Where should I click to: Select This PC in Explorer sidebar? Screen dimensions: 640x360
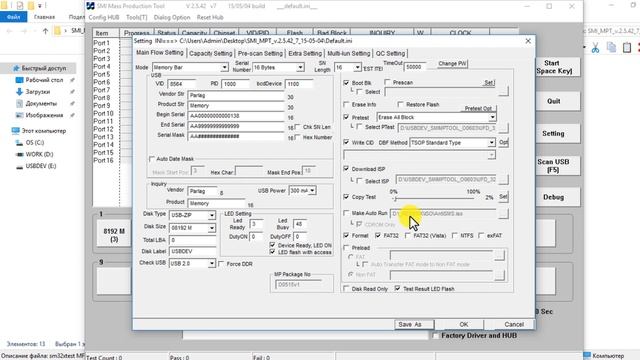pyautogui.click(x=43, y=131)
